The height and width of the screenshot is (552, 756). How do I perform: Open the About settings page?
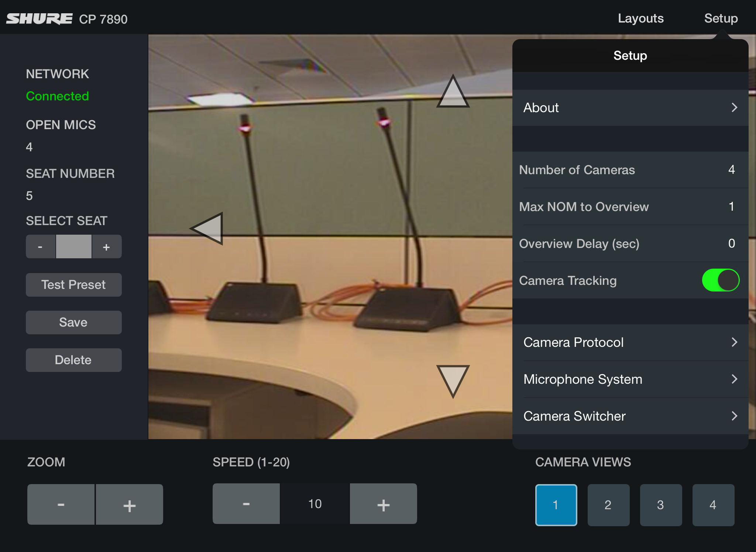pyautogui.click(x=630, y=108)
